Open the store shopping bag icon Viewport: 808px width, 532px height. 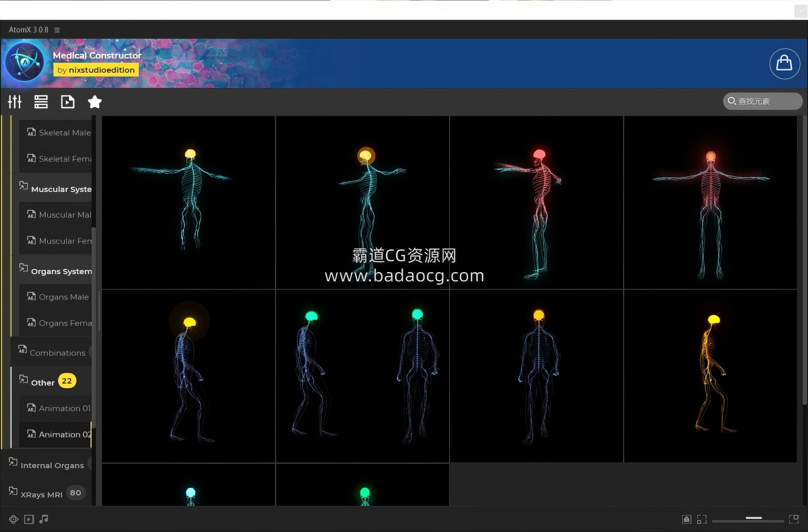pos(784,64)
